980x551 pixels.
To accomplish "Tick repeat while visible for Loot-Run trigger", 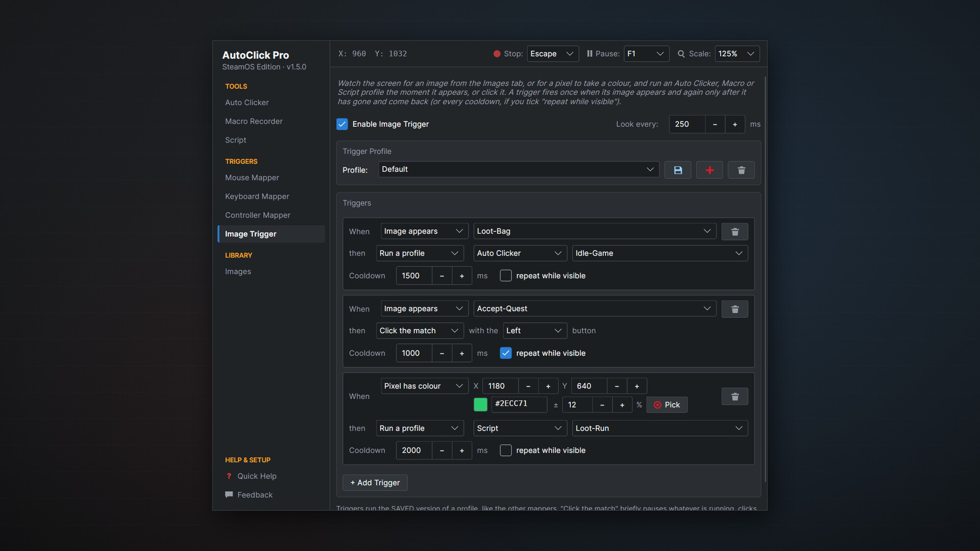I will point(506,450).
